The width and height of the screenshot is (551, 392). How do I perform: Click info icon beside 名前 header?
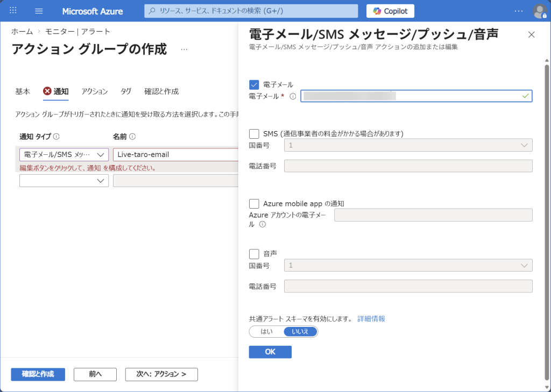(x=132, y=137)
